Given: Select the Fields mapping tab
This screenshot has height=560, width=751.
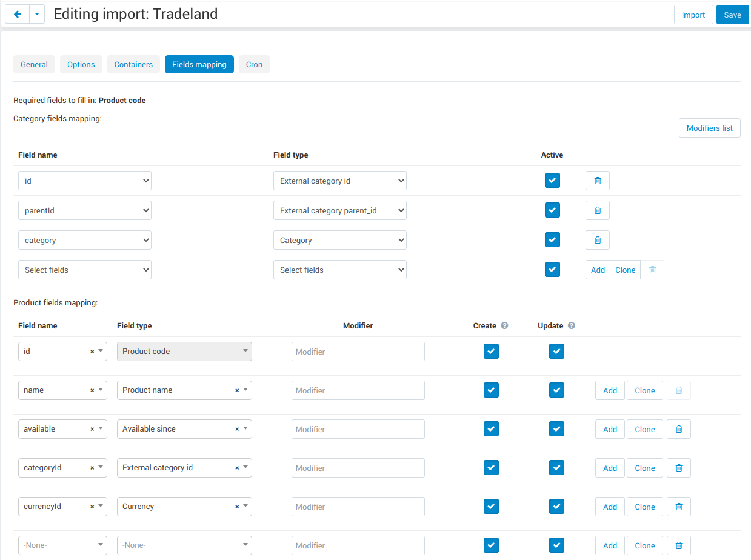Looking at the screenshot, I should coord(199,64).
